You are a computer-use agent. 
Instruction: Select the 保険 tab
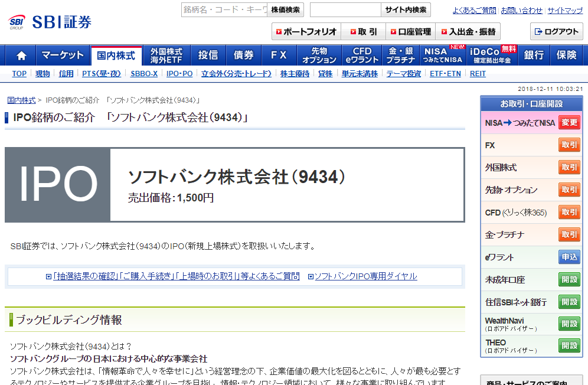[x=566, y=56]
